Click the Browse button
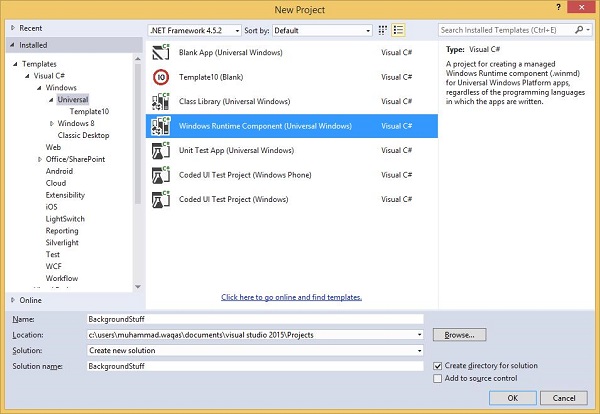This screenshot has height=414, width=600. coord(460,335)
